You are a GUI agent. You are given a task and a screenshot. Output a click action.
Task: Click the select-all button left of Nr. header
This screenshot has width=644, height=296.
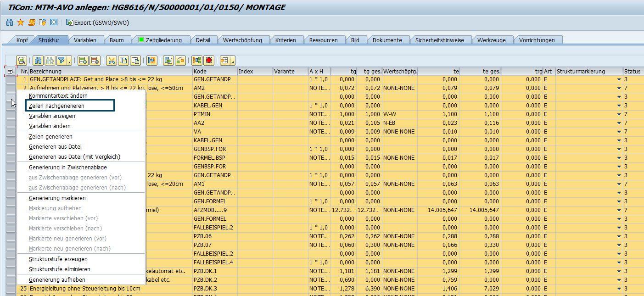coord(10,72)
